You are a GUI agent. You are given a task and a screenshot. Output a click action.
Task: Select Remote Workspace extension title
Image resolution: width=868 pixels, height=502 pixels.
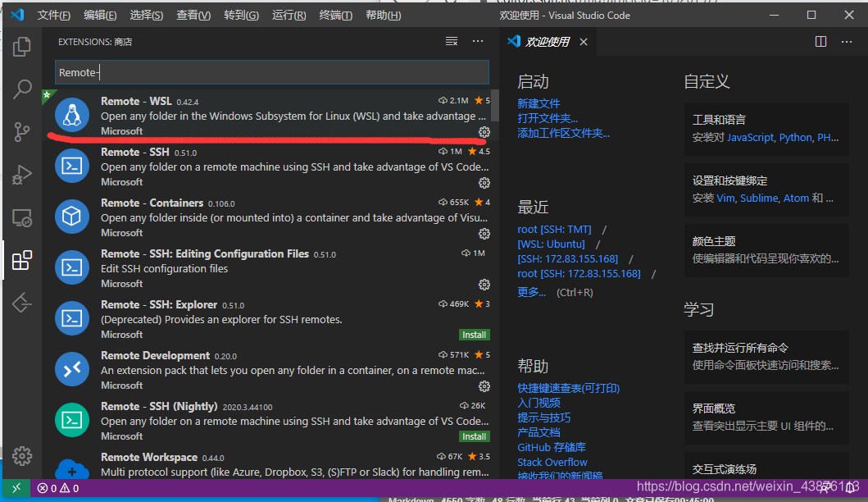point(149,457)
